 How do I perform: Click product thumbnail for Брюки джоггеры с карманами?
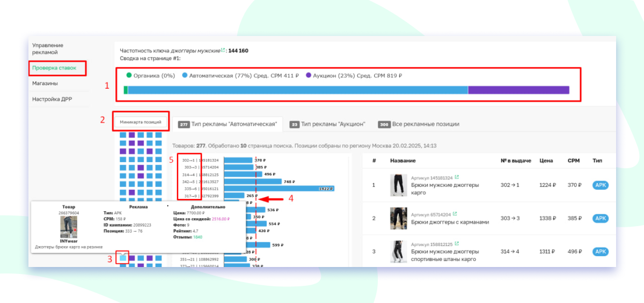[x=398, y=218]
